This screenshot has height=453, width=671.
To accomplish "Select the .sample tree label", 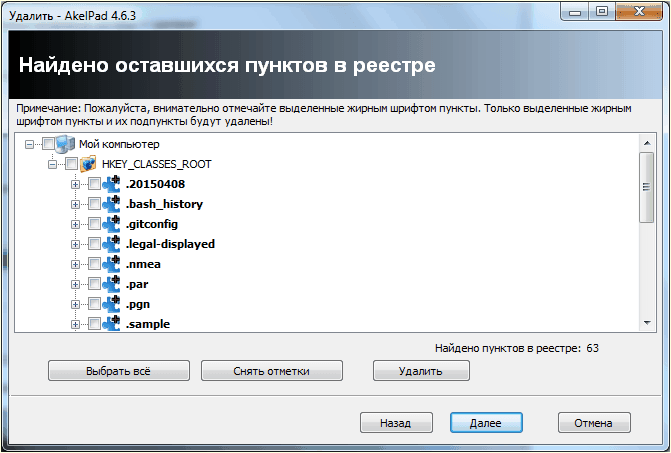I will [148, 324].
